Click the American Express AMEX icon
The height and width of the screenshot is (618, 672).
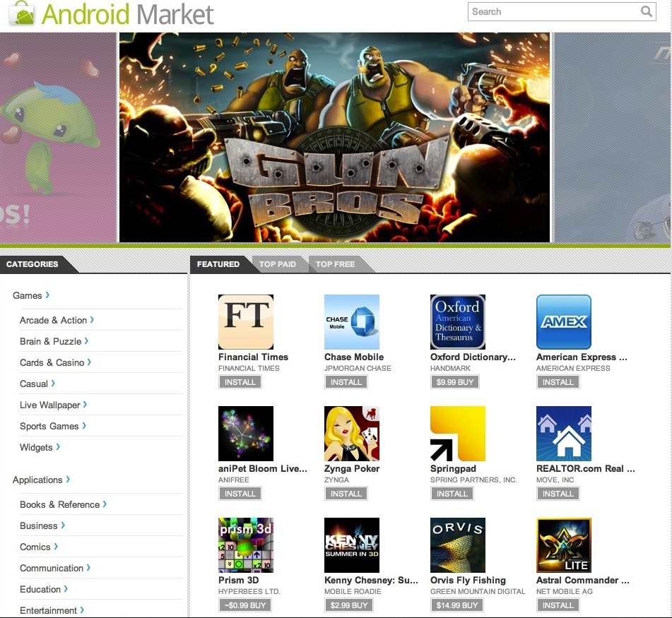coord(563,322)
